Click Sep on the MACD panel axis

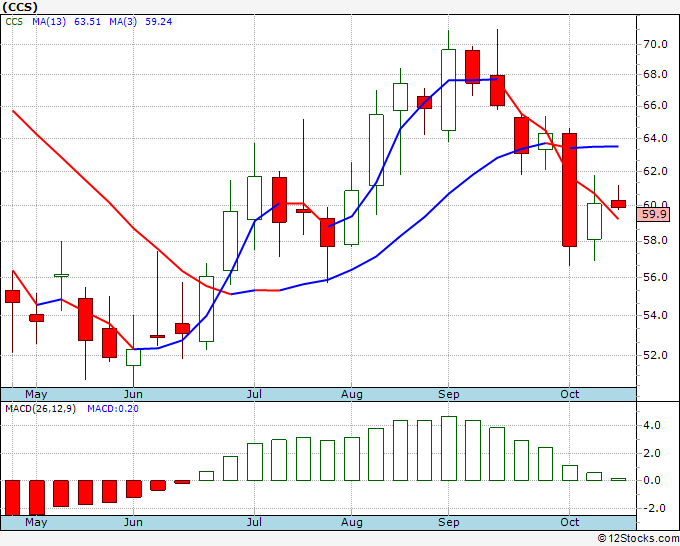tap(448, 522)
